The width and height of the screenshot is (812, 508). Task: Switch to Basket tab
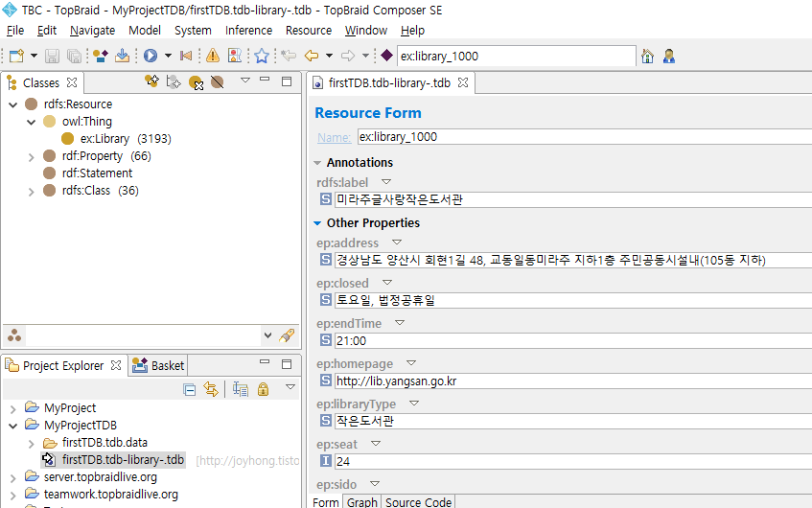[x=158, y=365]
